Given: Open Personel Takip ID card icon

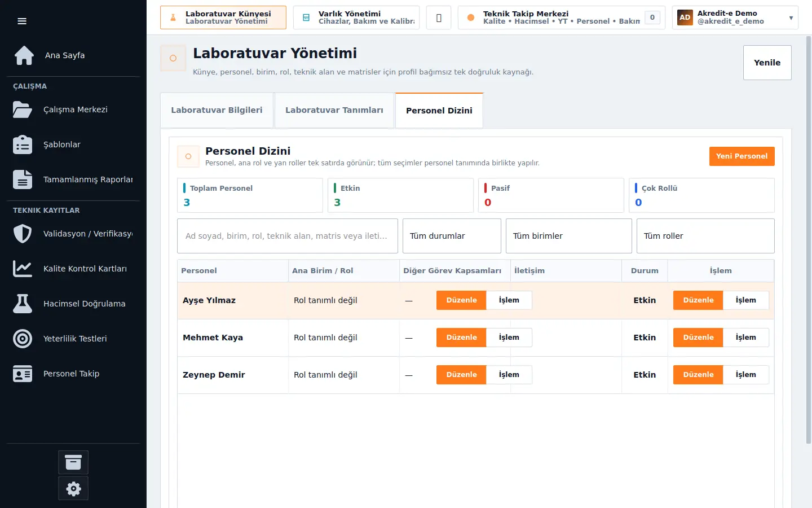Looking at the screenshot, I should point(23,374).
